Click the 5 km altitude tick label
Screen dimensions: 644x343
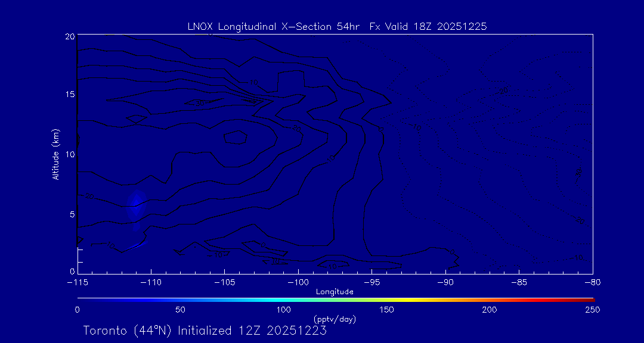(72, 214)
